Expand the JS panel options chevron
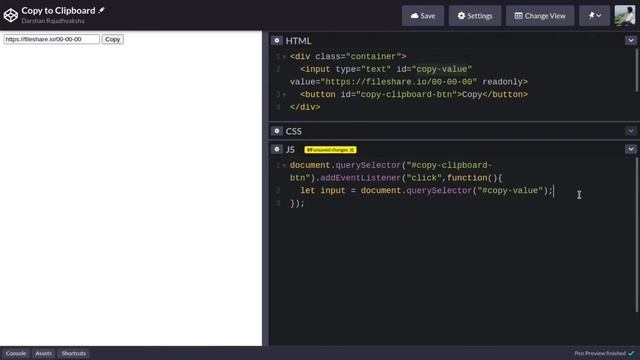The height and width of the screenshot is (360, 640). click(631, 149)
